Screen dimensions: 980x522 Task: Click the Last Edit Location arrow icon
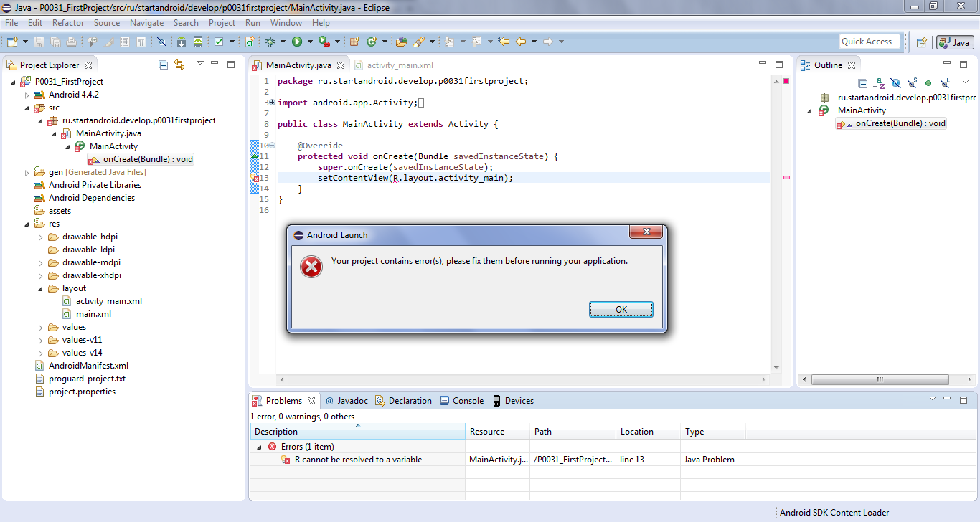pos(504,42)
